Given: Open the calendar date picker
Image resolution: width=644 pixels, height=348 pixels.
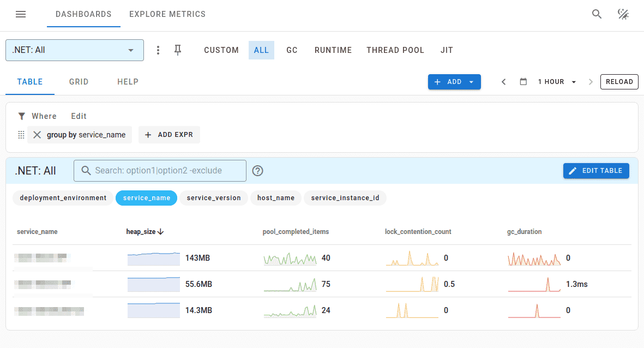Looking at the screenshot, I should pyautogui.click(x=523, y=81).
